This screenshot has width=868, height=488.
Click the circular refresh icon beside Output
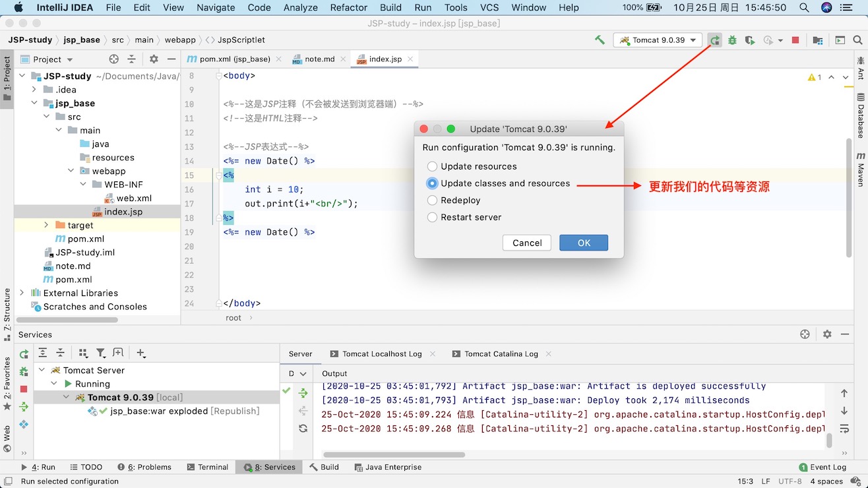303,428
